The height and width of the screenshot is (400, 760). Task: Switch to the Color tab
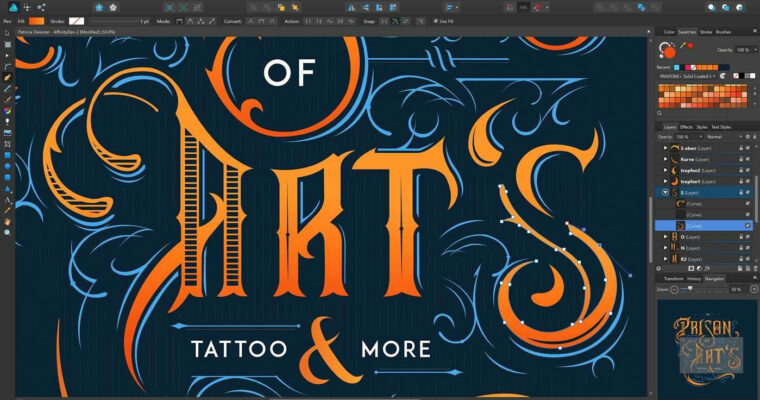pyautogui.click(x=669, y=32)
